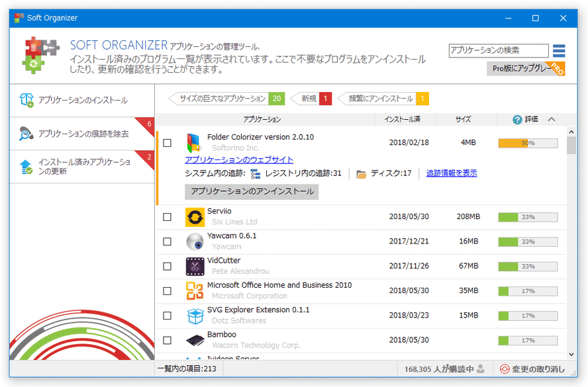Check the Yawcam 0.6.1 checkbox
The width and height of the screenshot is (588, 387).
pyautogui.click(x=168, y=241)
